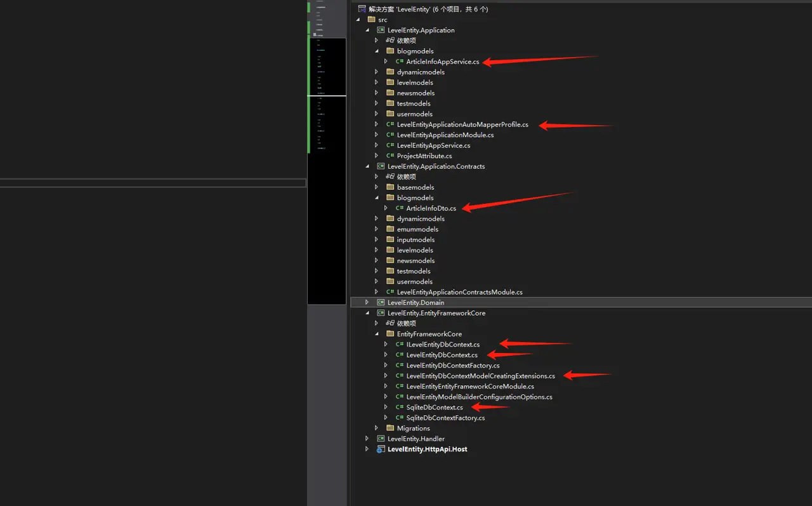This screenshot has width=812, height=506.
Task: Collapse the EntityFrameworkCore folder node
Action: 376,334
